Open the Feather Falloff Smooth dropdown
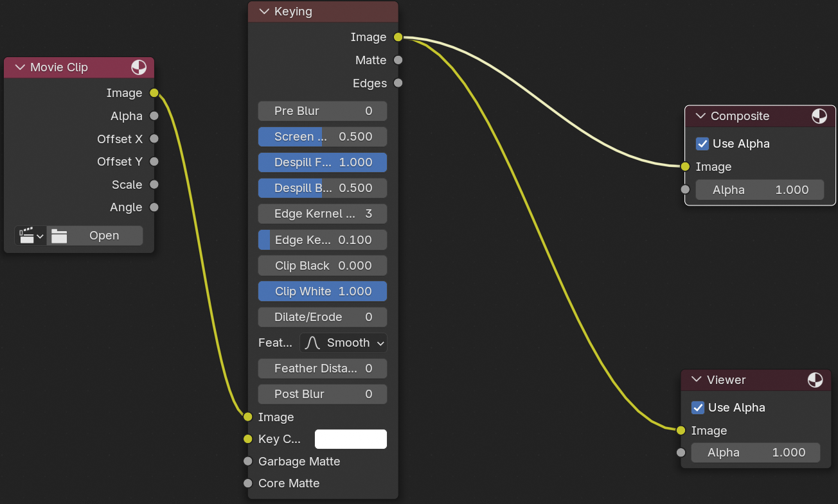The image size is (838, 504). pyautogui.click(x=343, y=343)
